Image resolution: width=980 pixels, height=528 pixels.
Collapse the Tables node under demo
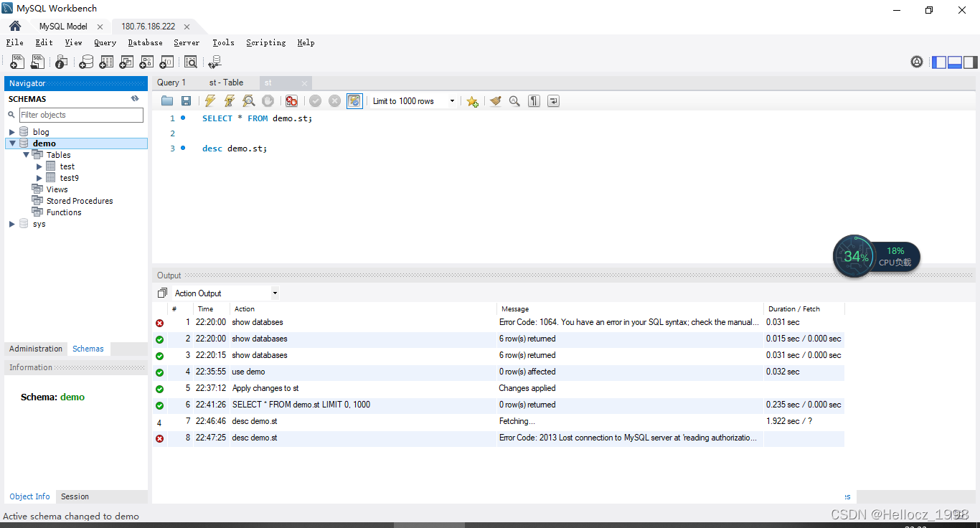(26, 155)
